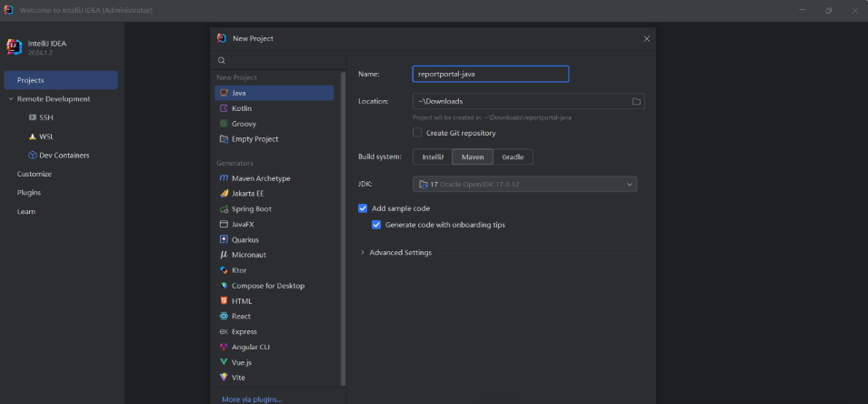Set build system to IntelliJ
868x404 pixels.
click(x=433, y=157)
